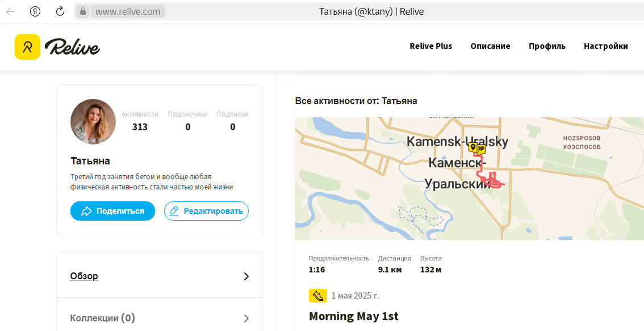
Task: Go back with the browser back arrow
Action: coord(10,11)
